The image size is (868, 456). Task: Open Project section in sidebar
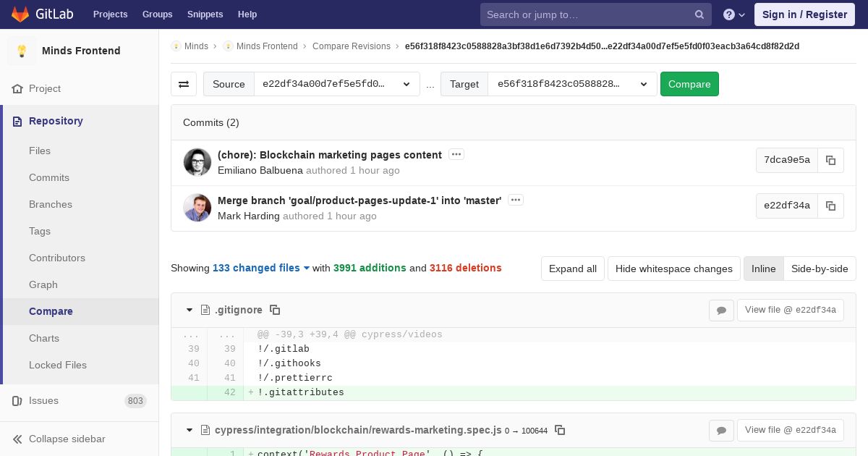click(80, 88)
